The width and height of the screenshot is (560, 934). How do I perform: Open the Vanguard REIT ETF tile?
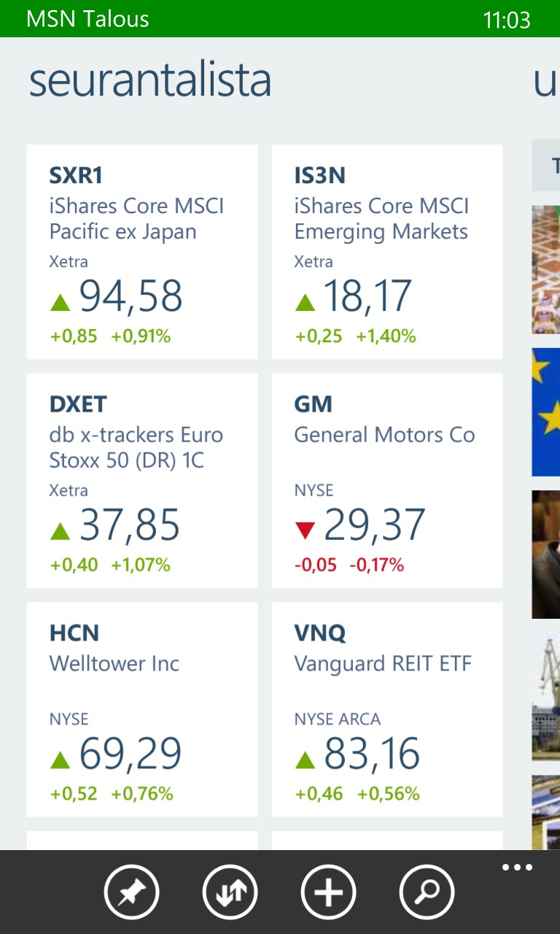point(387,709)
